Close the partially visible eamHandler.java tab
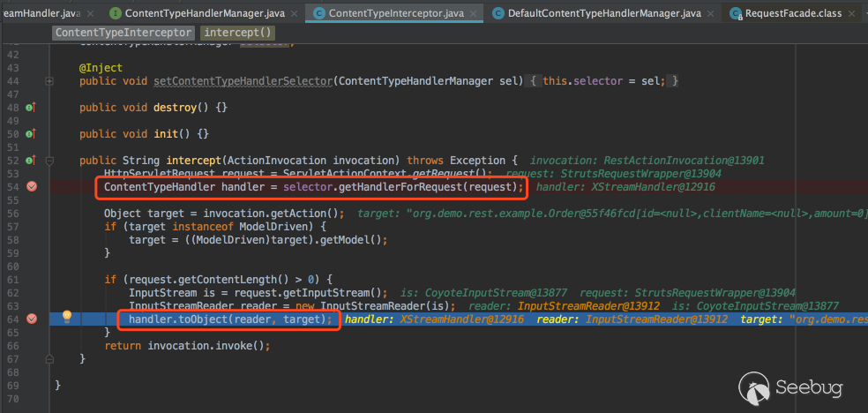The width and height of the screenshot is (868, 413). (91, 13)
